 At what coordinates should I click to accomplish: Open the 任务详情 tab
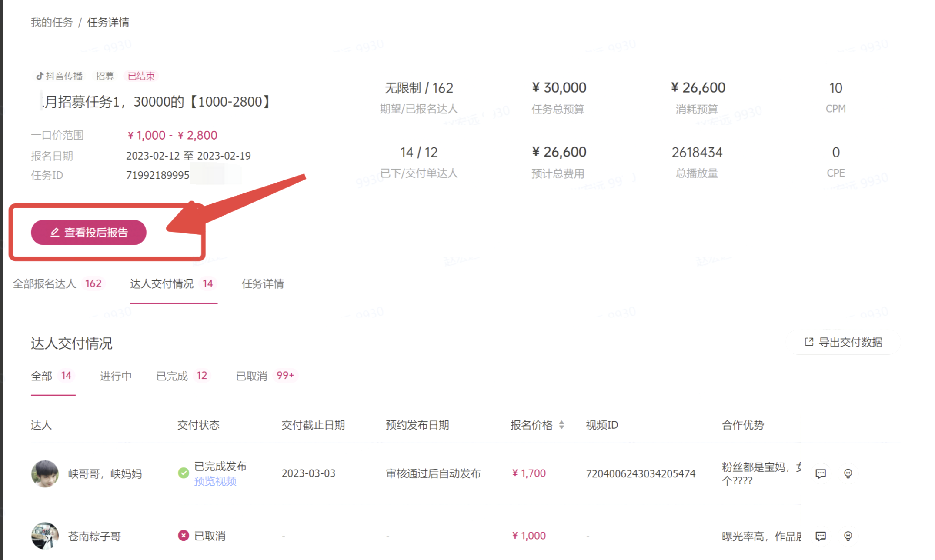coord(263,284)
